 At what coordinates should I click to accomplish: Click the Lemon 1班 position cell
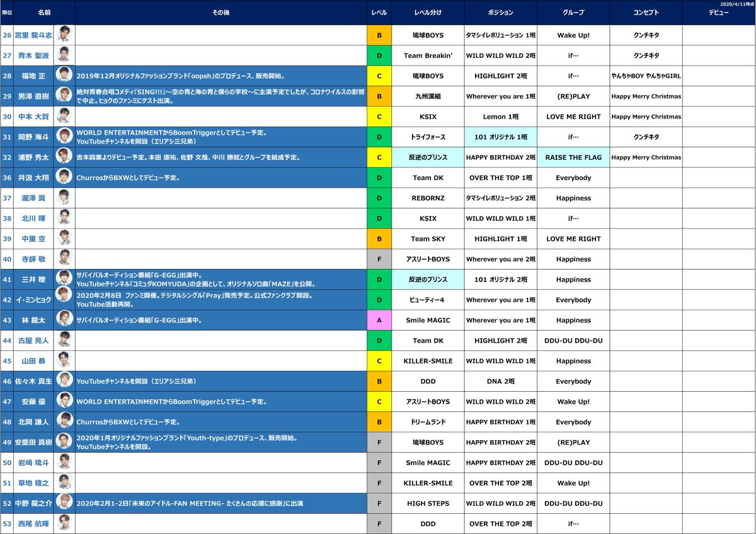coord(501,116)
